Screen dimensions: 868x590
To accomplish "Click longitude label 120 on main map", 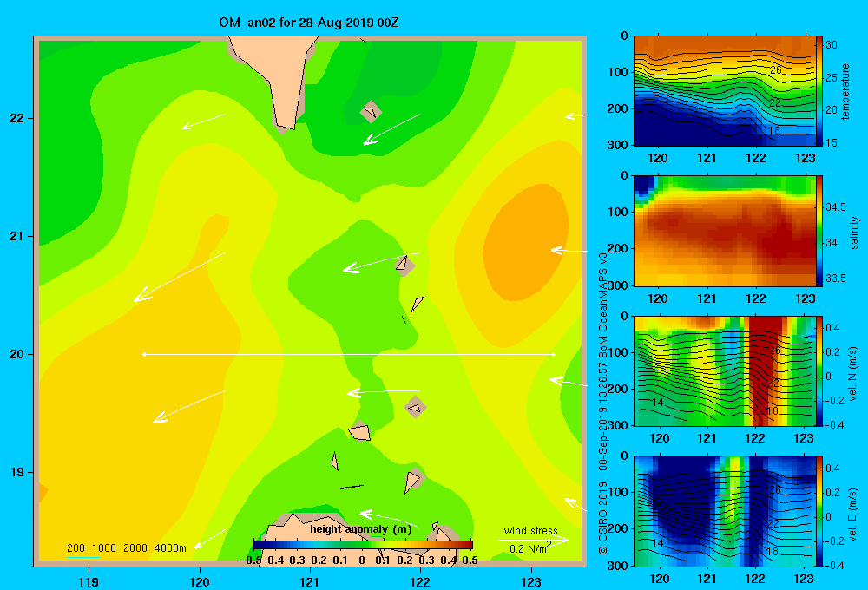I will coord(200,581).
